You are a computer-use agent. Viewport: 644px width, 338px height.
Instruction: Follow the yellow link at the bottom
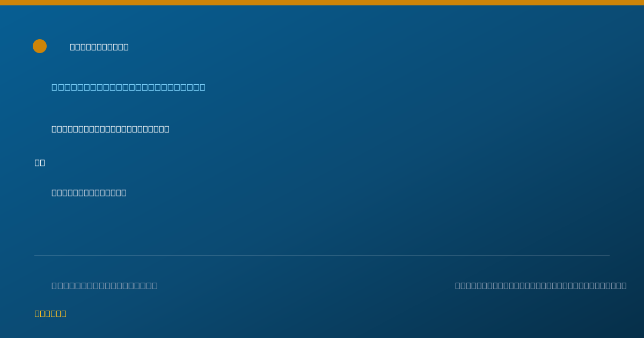[50, 313]
